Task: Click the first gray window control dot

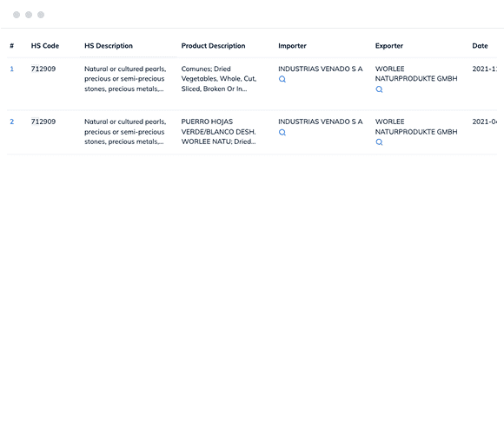Action: tap(17, 15)
